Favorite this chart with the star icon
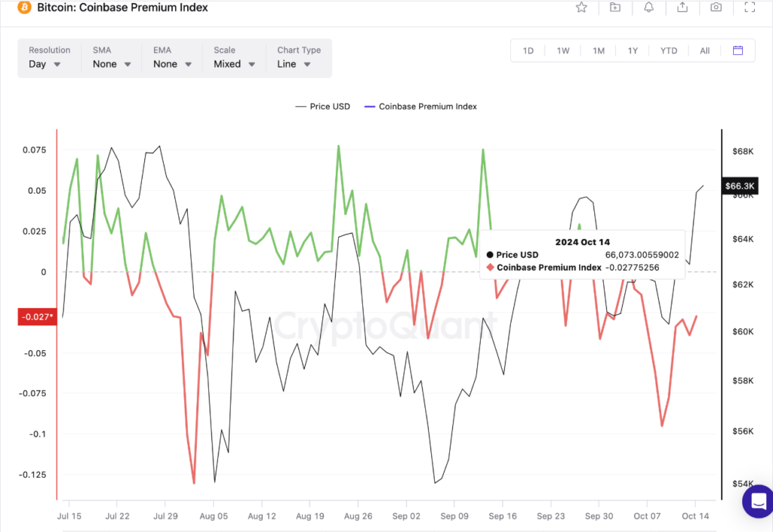The height and width of the screenshot is (532, 773). click(581, 8)
